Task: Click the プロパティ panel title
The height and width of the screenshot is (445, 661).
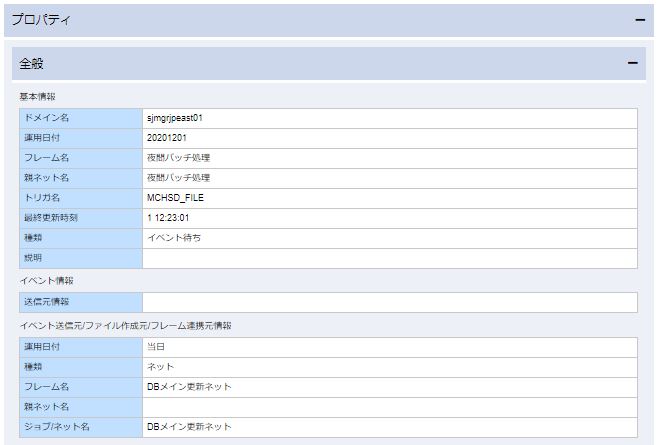Action: click(41, 19)
